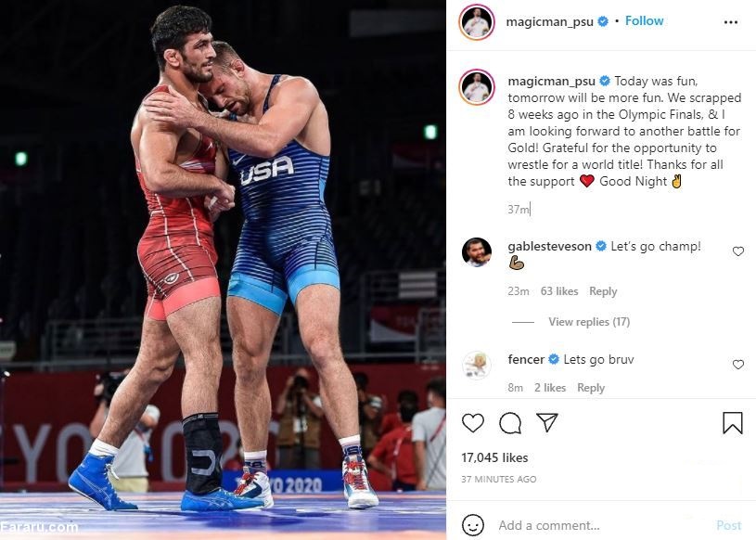Reply to gablesteveson's comment
756x540 pixels.
pos(603,291)
